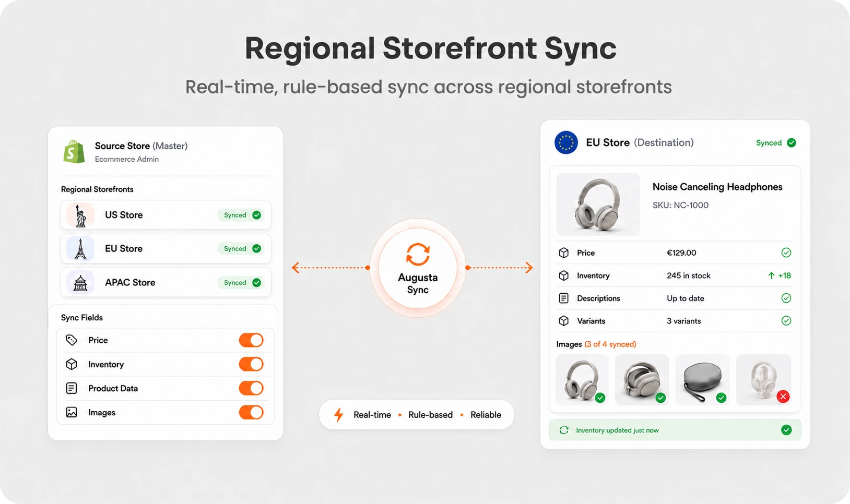Open the US Store storefront row
The height and width of the screenshot is (504, 850).
coord(166,215)
